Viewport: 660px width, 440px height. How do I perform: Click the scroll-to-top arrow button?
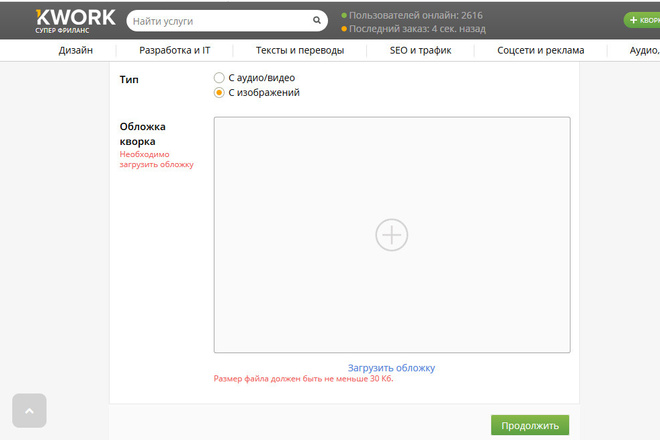tap(29, 411)
